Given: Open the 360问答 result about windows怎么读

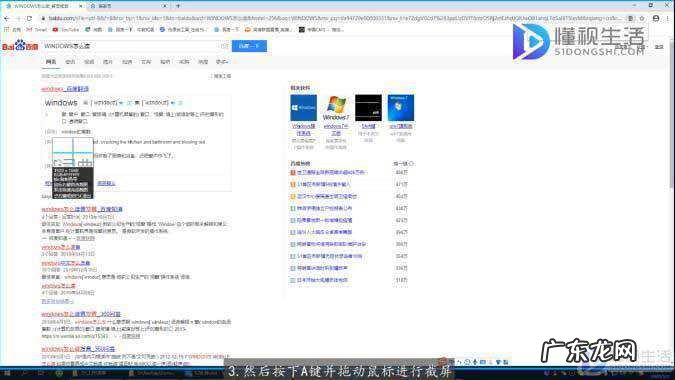Looking at the screenshot, I should [x=81, y=314].
